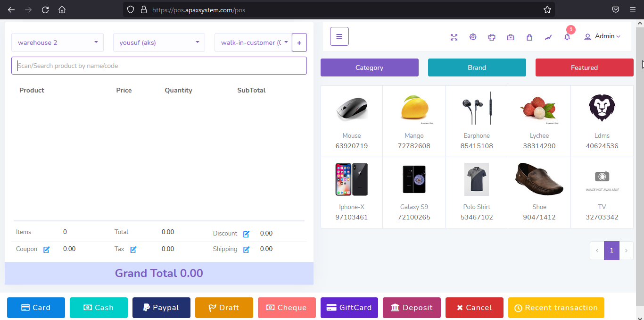Pay by Cheque

click(287, 308)
